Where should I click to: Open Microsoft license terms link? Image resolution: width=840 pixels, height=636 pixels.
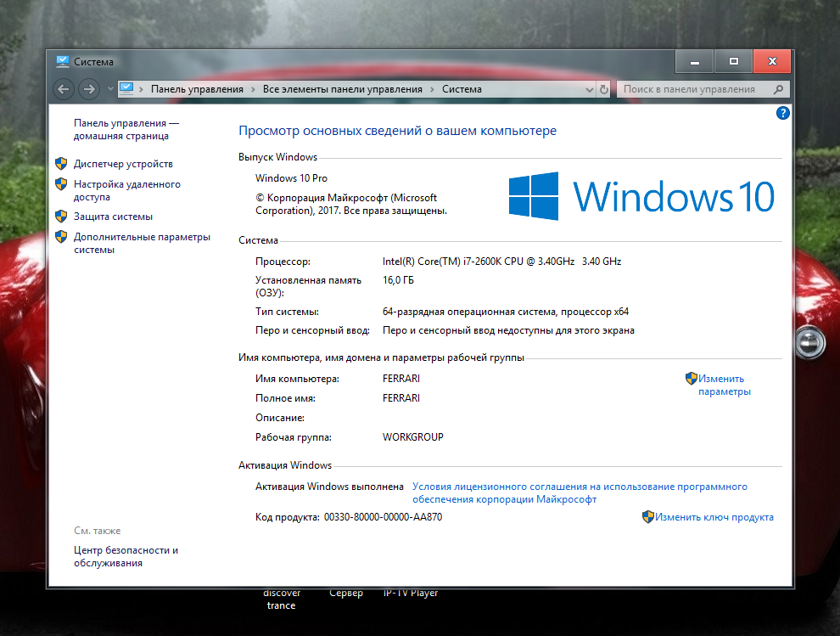tap(580, 492)
